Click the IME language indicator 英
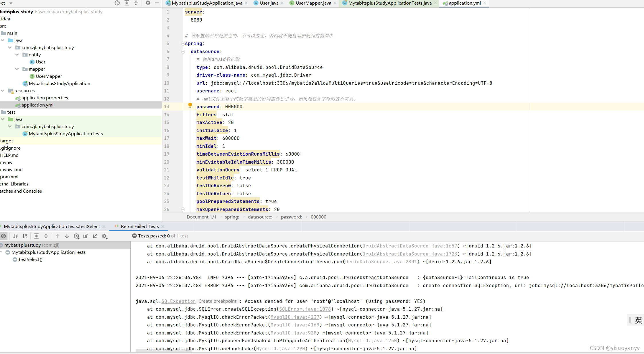 click(639, 320)
